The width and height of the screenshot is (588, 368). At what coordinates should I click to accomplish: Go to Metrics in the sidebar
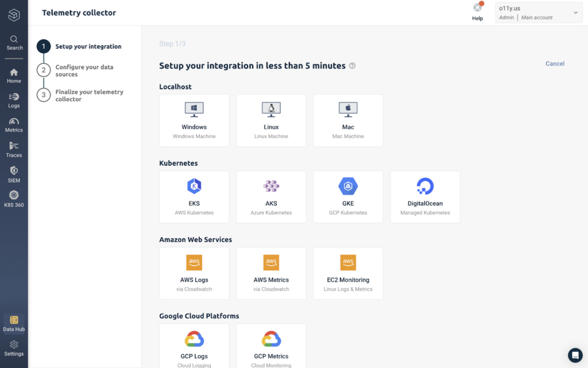pyautogui.click(x=14, y=125)
